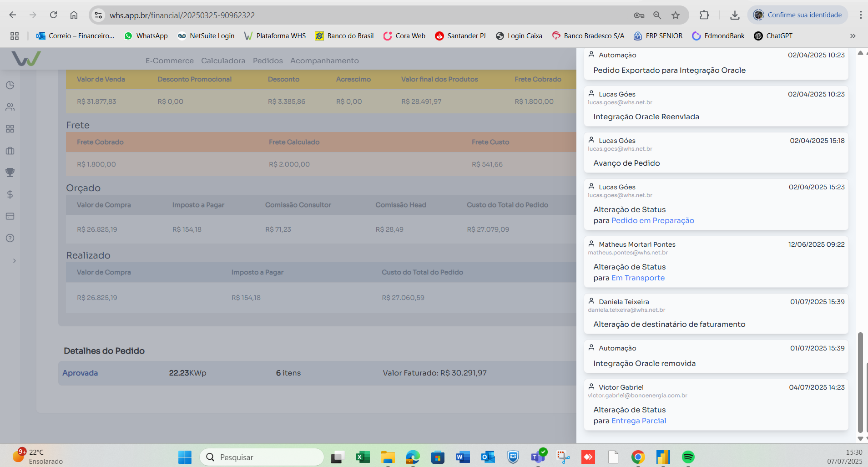Screen dimensions: 868x467
Task: Open the briefcase sidebar icon
Action: (x=10, y=151)
